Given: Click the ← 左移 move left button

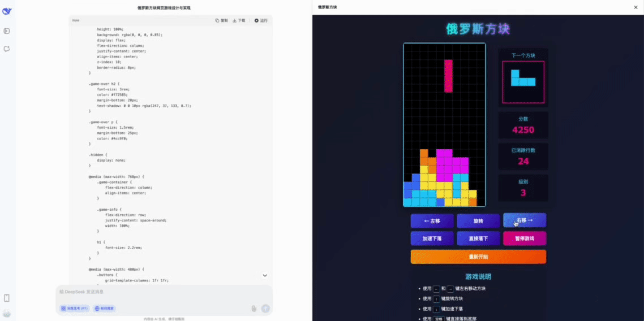Looking at the screenshot, I should pyautogui.click(x=432, y=221).
